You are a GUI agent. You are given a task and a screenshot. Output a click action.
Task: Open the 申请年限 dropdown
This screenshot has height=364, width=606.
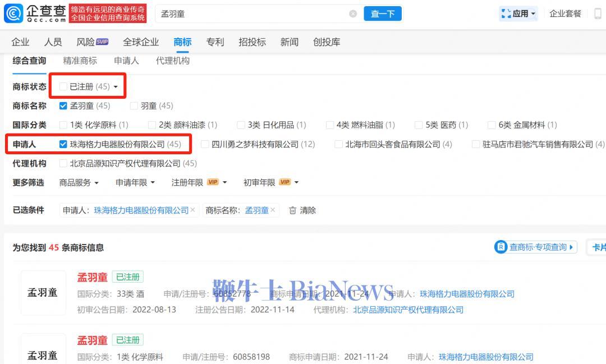(x=135, y=182)
